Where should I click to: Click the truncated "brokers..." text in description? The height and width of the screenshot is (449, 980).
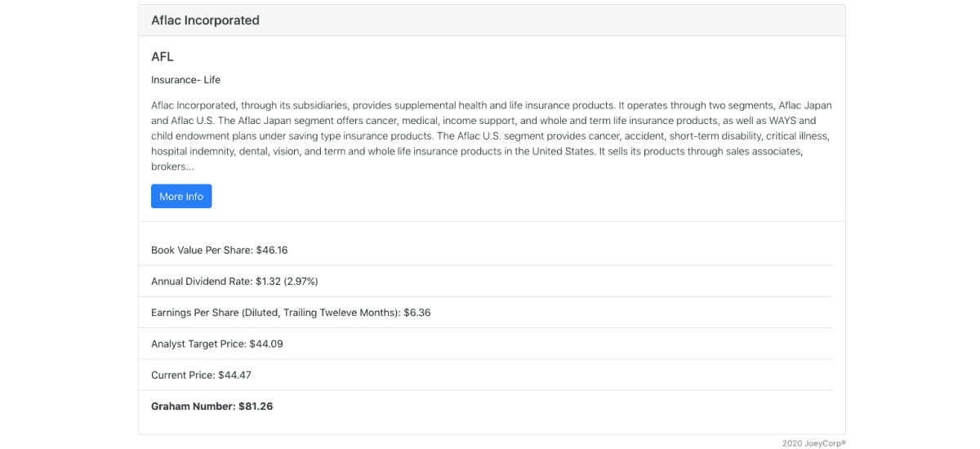[x=172, y=167]
